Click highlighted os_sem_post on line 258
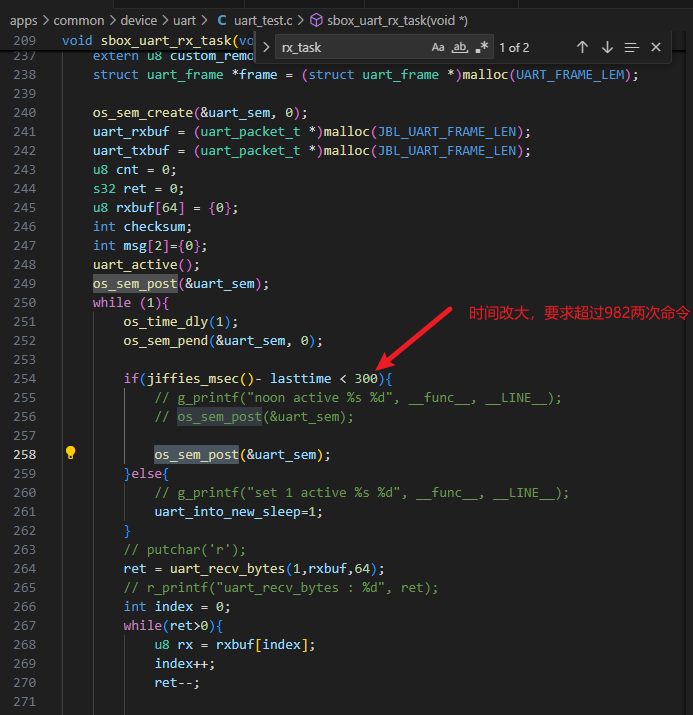This screenshot has width=693, height=715. (197, 455)
